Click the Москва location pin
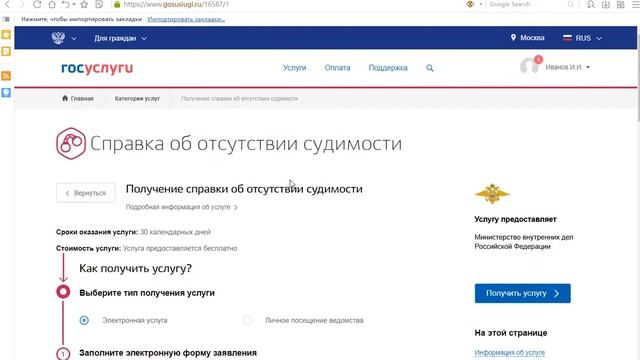 pos(513,38)
